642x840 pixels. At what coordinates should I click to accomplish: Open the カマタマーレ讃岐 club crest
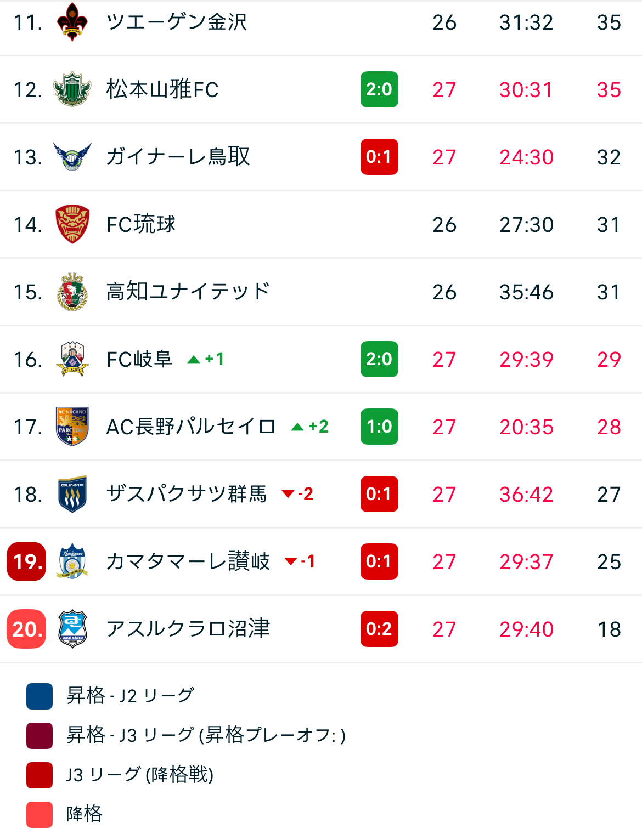click(72, 561)
